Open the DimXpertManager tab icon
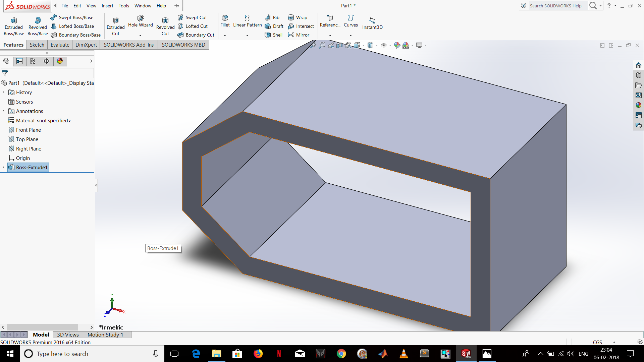Image resolution: width=644 pixels, height=362 pixels. [x=46, y=61]
